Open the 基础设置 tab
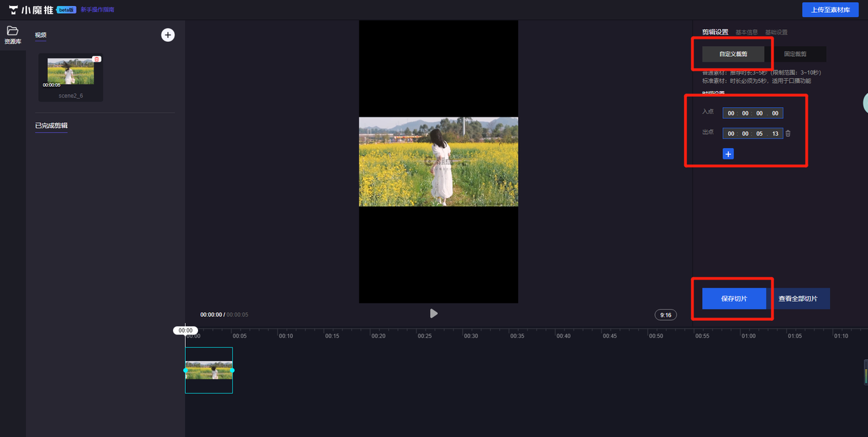868x437 pixels. [776, 32]
